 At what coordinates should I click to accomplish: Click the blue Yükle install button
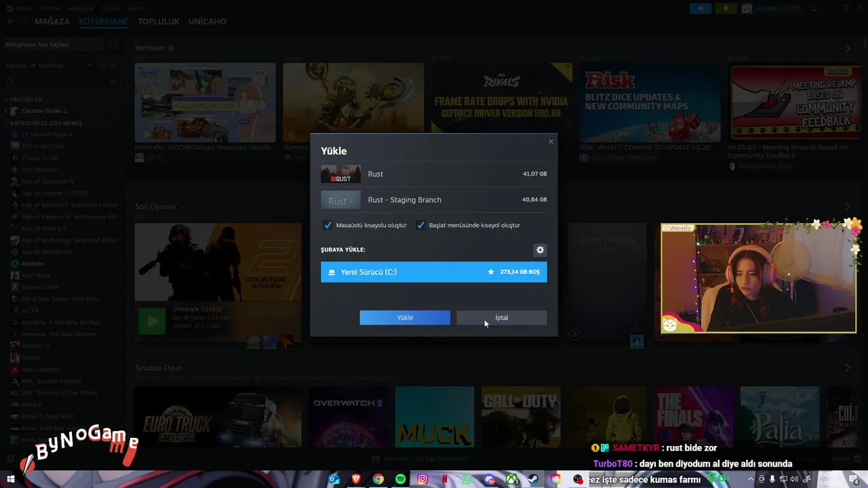pos(405,317)
